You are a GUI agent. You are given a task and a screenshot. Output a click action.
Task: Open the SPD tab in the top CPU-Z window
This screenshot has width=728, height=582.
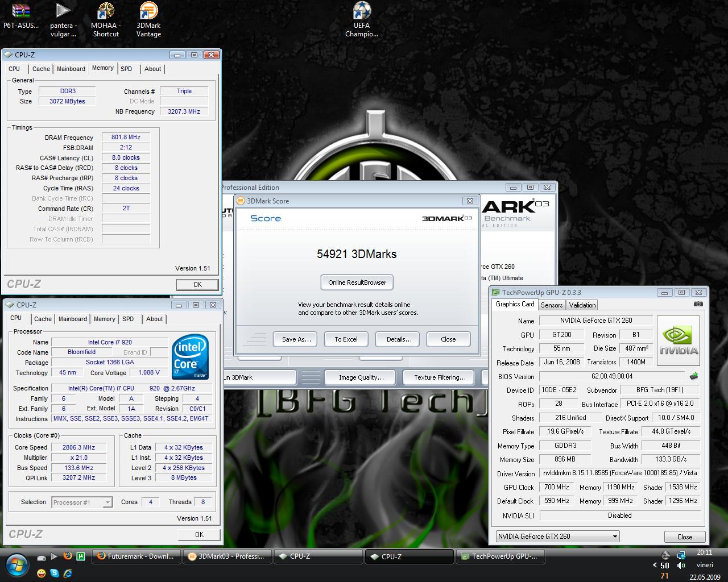click(x=126, y=69)
